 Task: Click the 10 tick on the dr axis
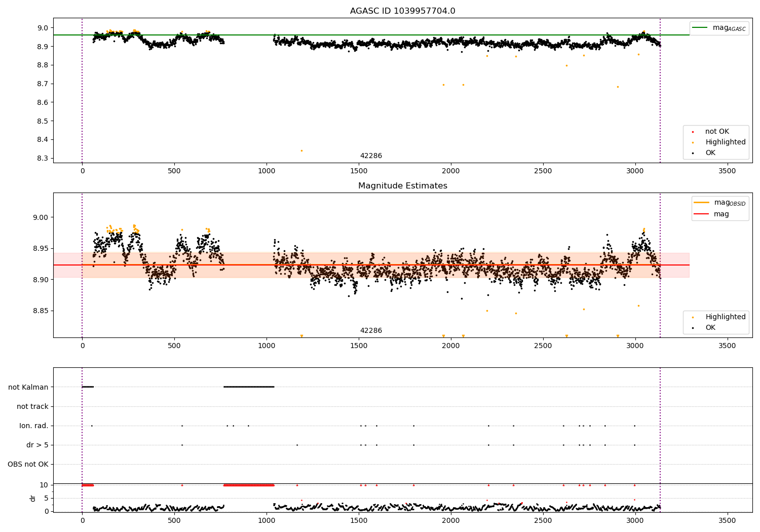(44, 485)
